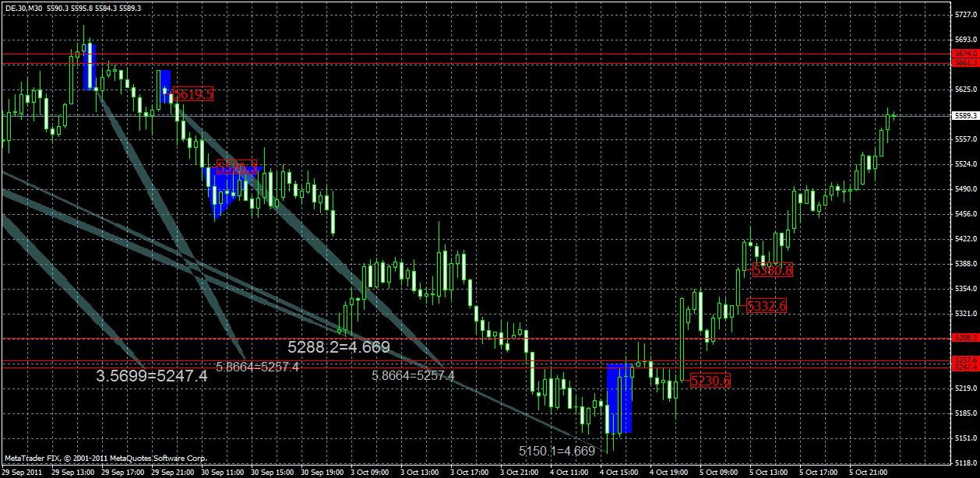980x478 pixels.
Task: Click the 5456 value on the price scale
Action: coord(964,214)
